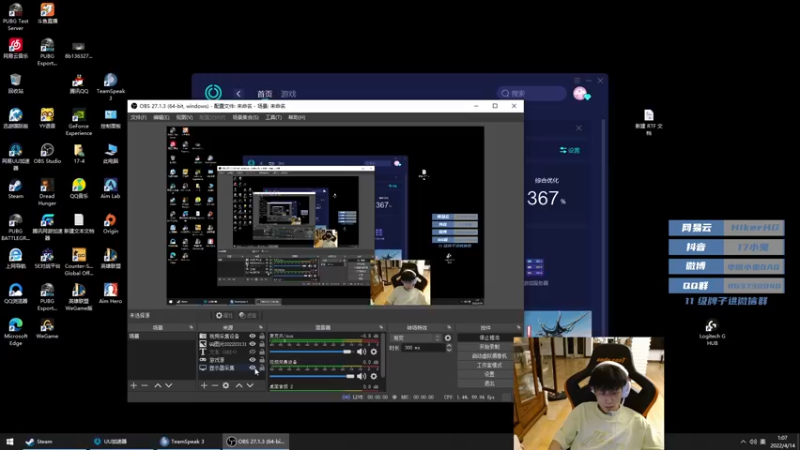This screenshot has width=800, height=450.
Task: Click 开始录制 start recording button
Action: [x=489, y=346]
